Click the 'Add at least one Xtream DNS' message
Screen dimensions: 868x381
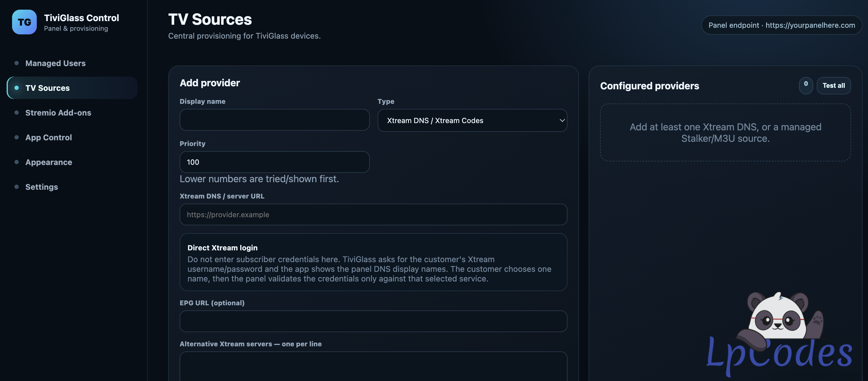click(x=725, y=132)
